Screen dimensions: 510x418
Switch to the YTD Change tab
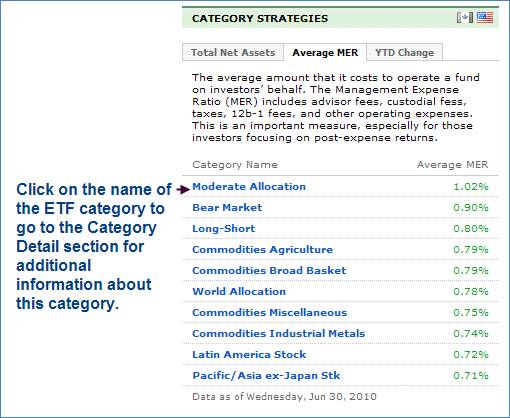click(x=404, y=52)
